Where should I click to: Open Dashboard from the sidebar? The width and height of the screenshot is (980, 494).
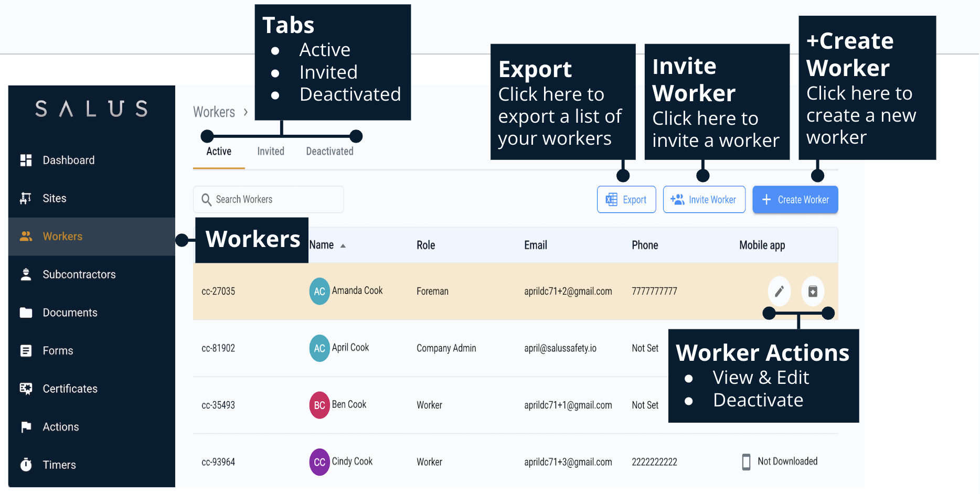pyautogui.click(x=68, y=160)
